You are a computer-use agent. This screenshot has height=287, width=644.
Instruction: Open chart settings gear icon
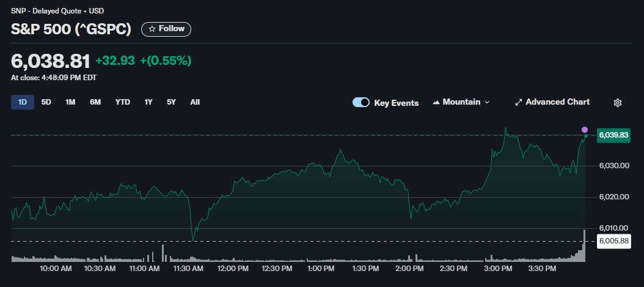(x=617, y=103)
